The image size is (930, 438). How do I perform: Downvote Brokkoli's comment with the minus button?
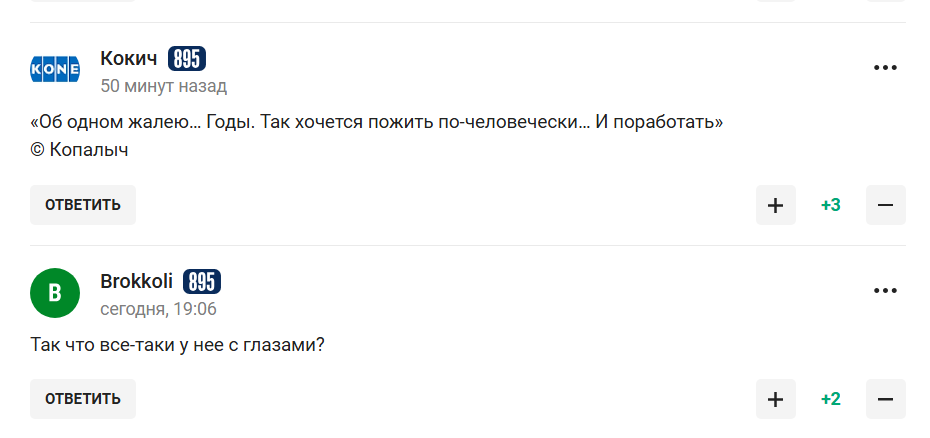885,399
